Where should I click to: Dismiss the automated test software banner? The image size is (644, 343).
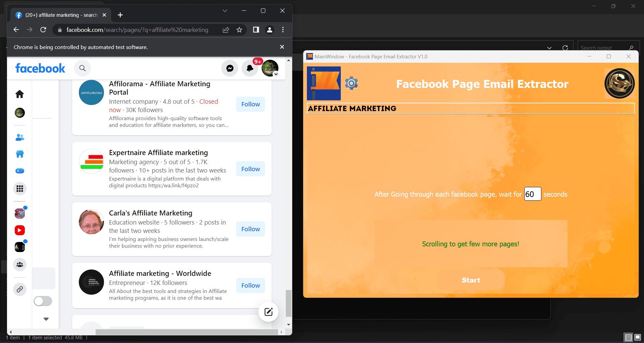[x=282, y=47]
